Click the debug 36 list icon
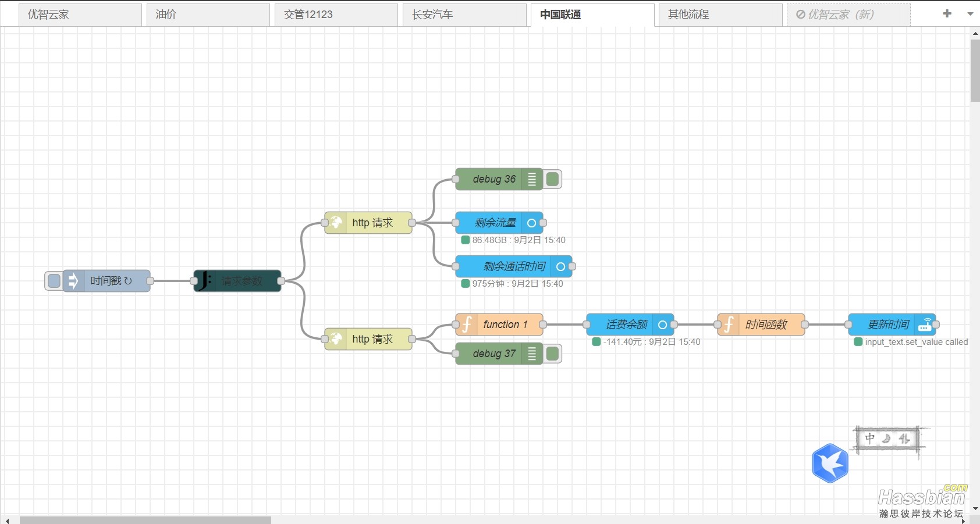 pyautogui.click(x=532, y=179)
